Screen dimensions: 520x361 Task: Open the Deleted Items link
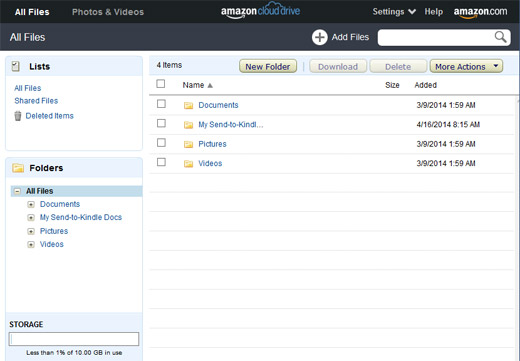50,116
